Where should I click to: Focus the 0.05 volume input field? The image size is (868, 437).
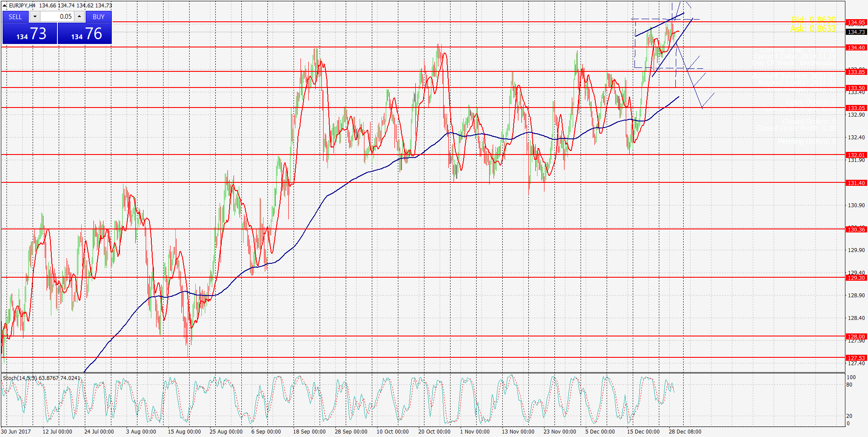pyautogui.click(x=57, y=17)
